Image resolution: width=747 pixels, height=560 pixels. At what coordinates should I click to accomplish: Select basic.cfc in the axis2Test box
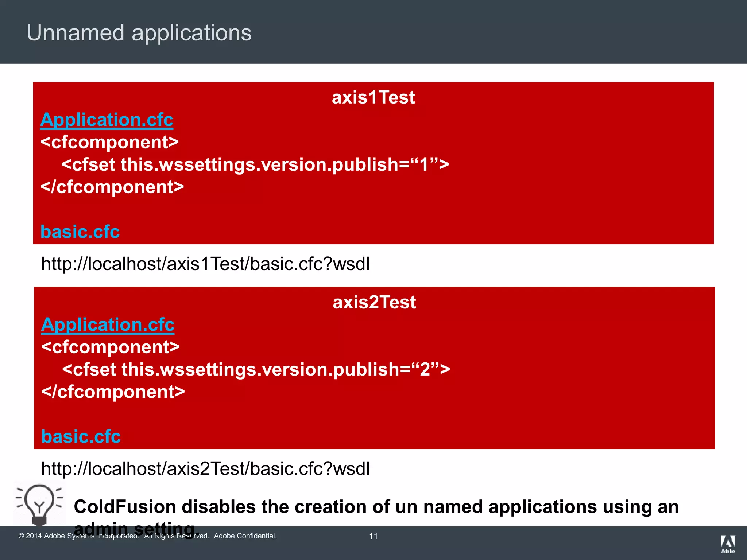[x=81, y=437]
